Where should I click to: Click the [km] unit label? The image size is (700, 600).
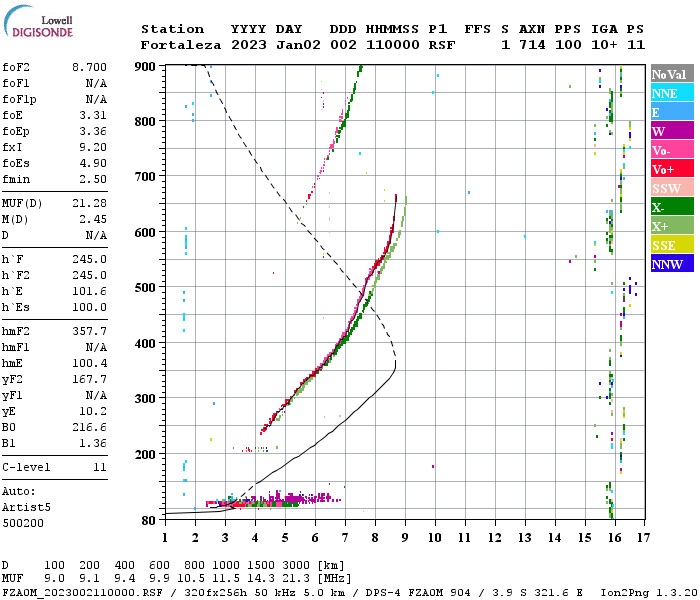point(331,565)
